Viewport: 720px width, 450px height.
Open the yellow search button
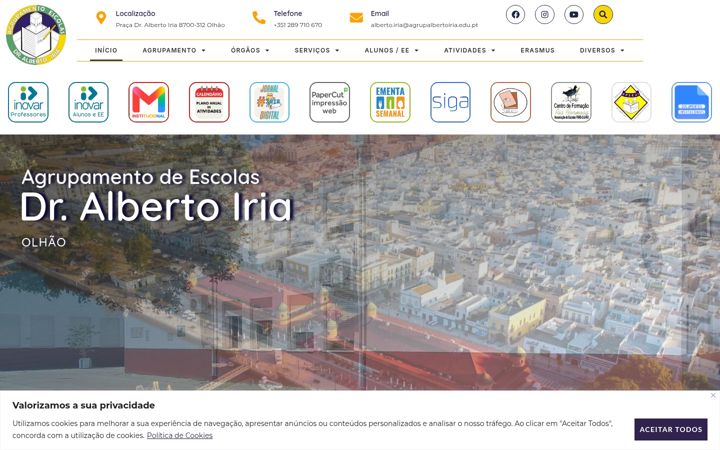[603, 15]
